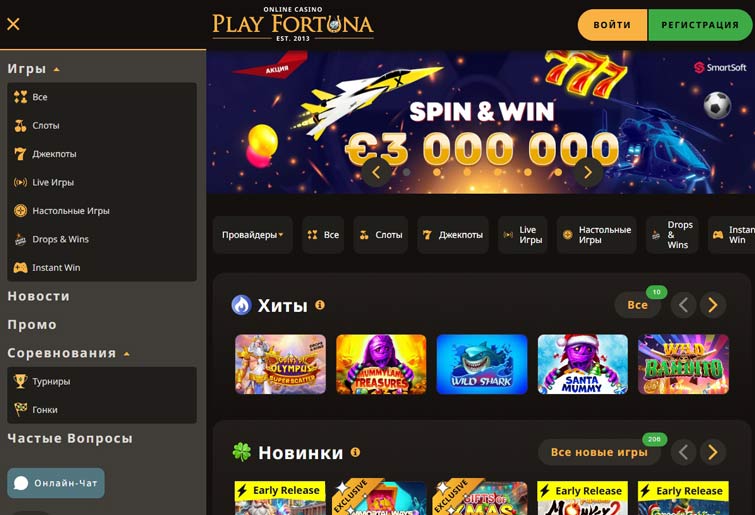Viewport: 755px width, 515px height.
Task: Open Live Игры in sidebar
Action: 102,182
